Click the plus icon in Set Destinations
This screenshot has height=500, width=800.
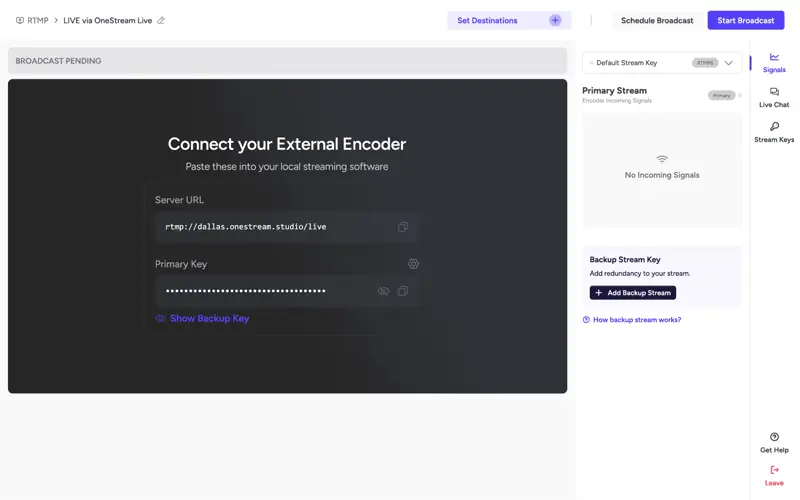click(555, 20)
